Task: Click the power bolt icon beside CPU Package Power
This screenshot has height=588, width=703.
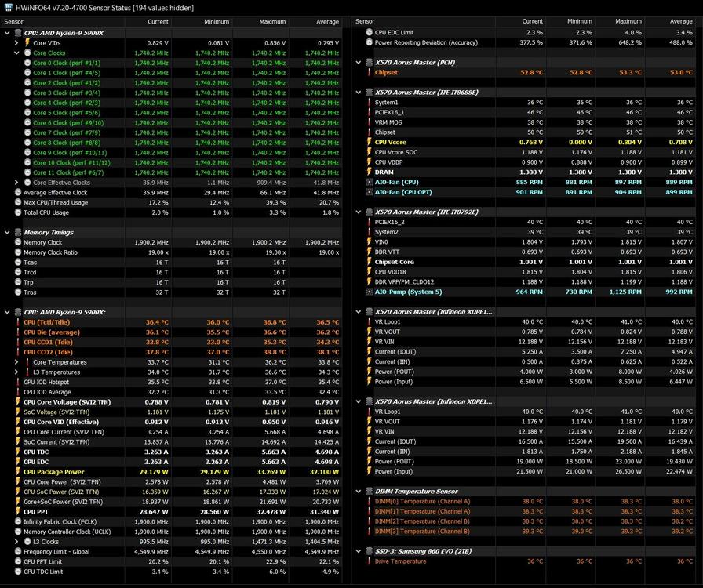Action: tap(17, 472)
